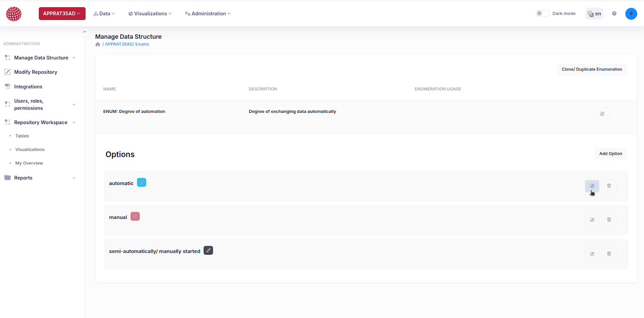Open My Overview under Repository Workspace

tap(29, 163)
